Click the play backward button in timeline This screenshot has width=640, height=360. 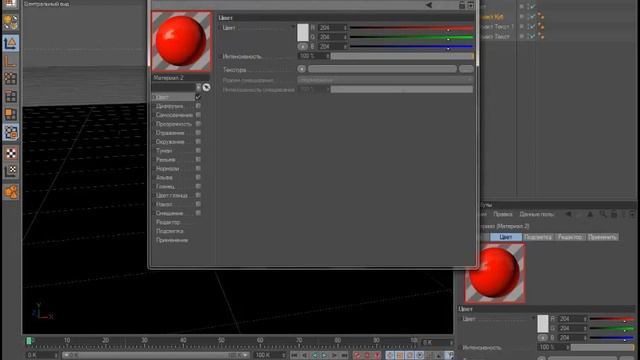[314, 356]
